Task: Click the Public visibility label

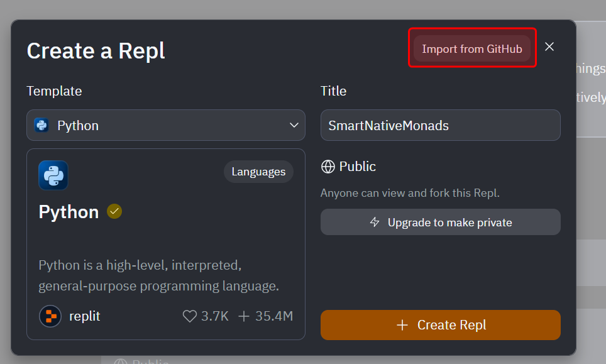Action: (358, 167)
